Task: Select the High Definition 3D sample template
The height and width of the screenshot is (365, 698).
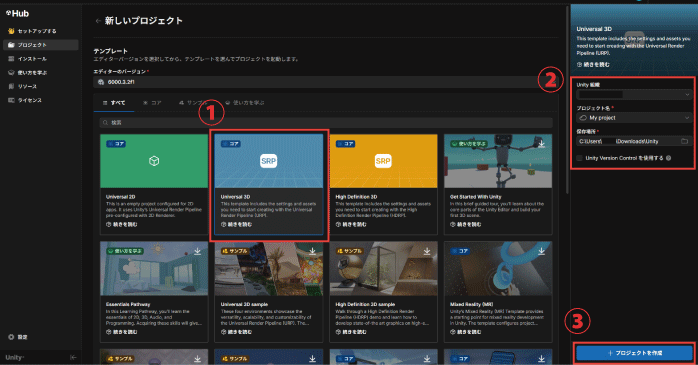Action: (383, 292)
